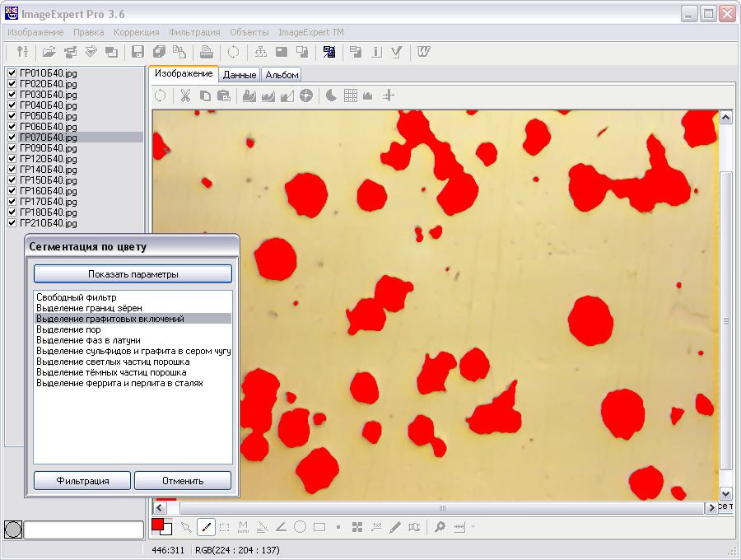741x560 pixels.
Task: Click the Отменить button
Action: point(183,481)
